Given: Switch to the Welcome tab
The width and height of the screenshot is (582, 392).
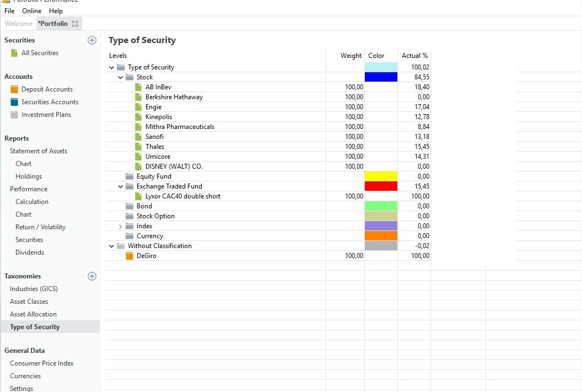Looking at the screenshot, I should click(18, 23).
